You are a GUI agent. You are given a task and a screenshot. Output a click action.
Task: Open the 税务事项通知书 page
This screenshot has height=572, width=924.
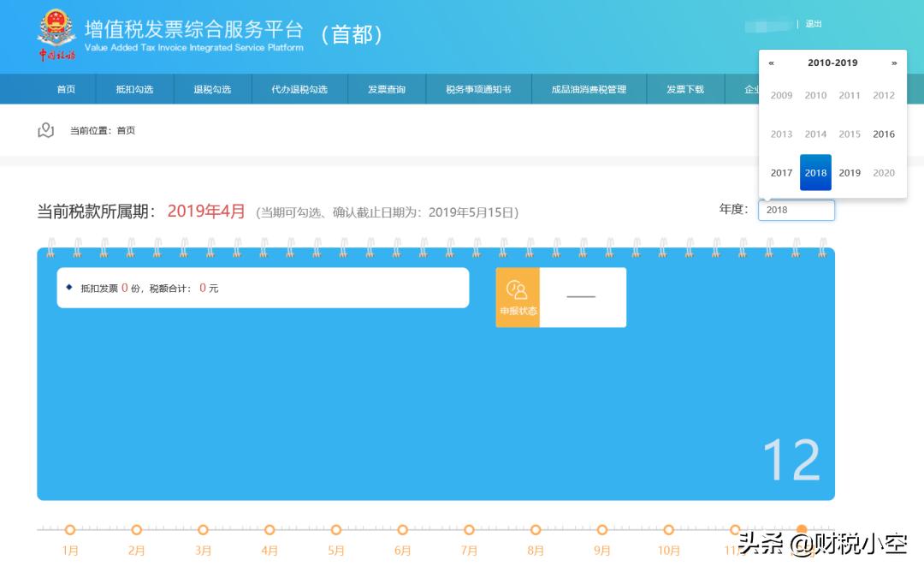[x=480, y=89]
